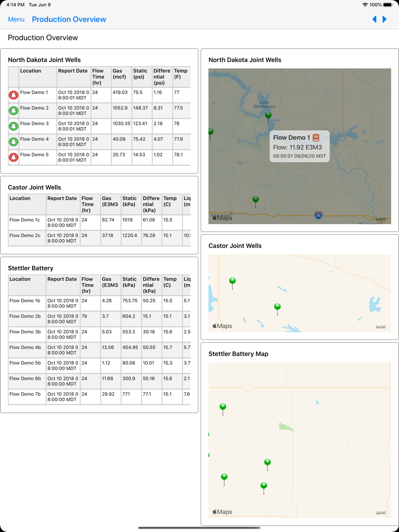Image resolution: width=399 pixels, height=532 pixels.
Task: Tap the battery status icon
Action: click(x=388, y=5)
